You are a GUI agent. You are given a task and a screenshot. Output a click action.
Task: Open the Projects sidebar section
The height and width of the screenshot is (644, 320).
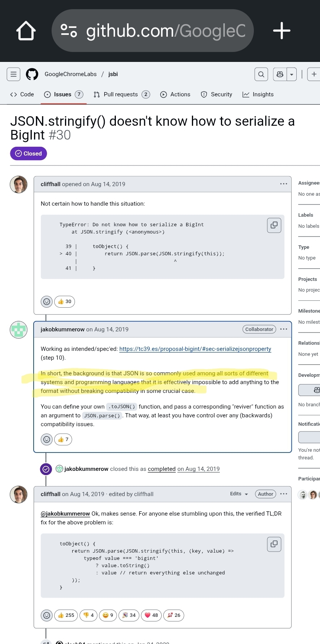pos(308,279)
